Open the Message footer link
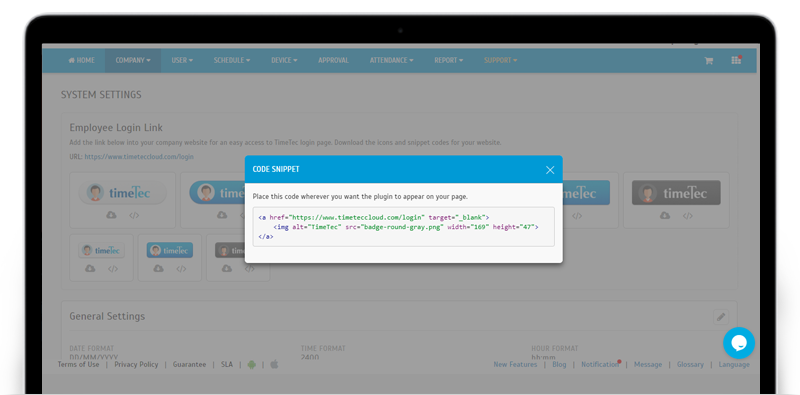The height and width of the screenshot is (395, 800). point(648,364)
